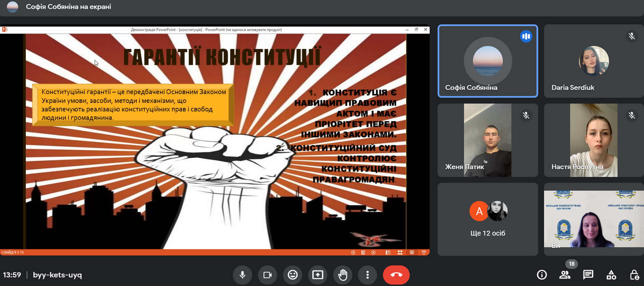Click meeting code byy-kets-uyq
The width and height of the screenshot is (644, 286).
click(x=58, y=275)
